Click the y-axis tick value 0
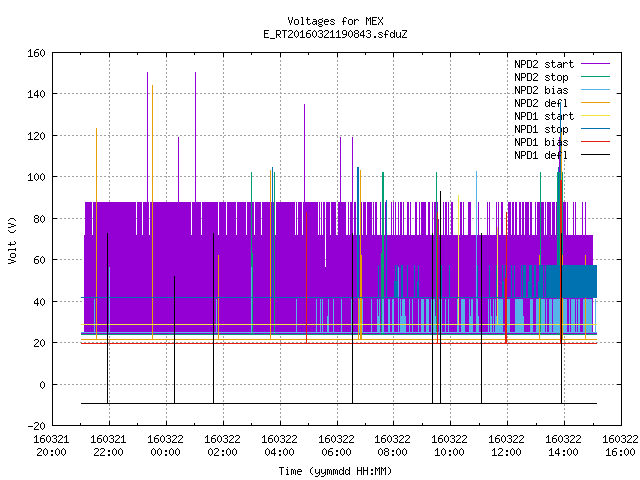Screen dimensions: 640x480 42,384
